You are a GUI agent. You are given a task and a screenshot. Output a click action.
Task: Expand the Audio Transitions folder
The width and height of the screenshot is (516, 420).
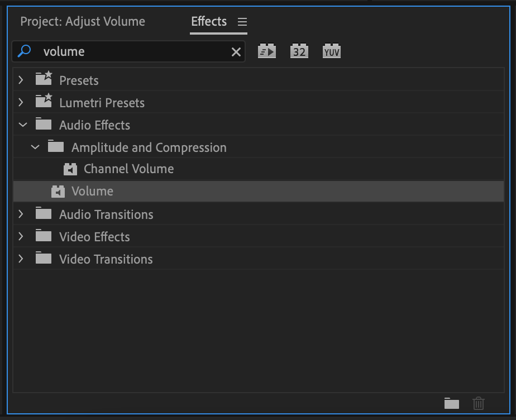tap(21, 214)
